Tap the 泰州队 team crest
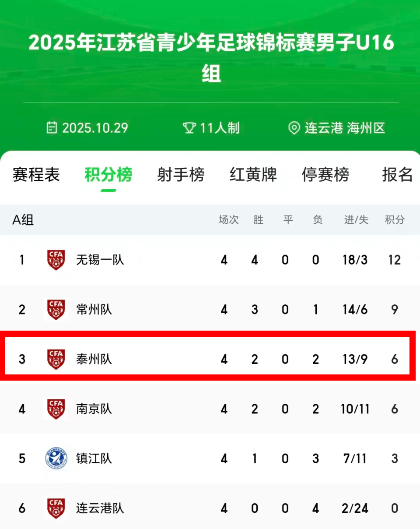 tap(56, 359)
